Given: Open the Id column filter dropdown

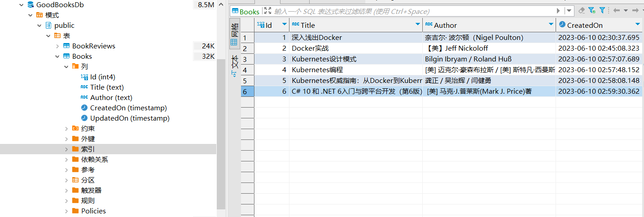Looking at the screenshot, I should [x=284, y=24].
